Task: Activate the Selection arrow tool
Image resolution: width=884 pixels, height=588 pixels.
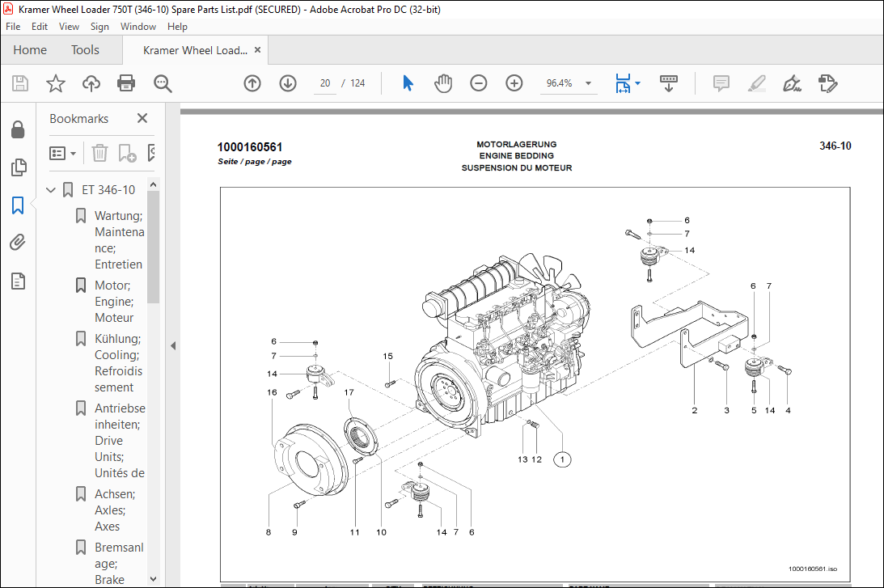Action: 408,83
